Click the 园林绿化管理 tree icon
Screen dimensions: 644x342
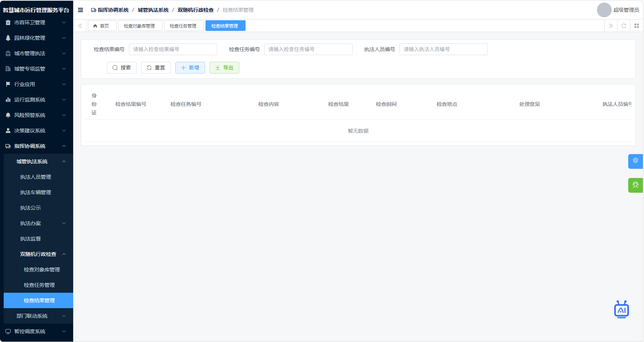click(8, 38)
